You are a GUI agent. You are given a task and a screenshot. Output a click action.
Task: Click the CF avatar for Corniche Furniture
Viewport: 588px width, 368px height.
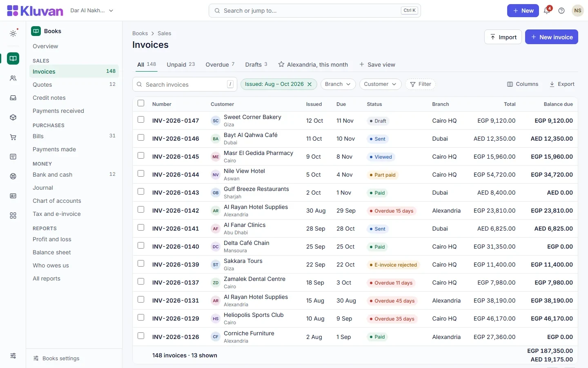pyautogui.click(x=216, y=337)
